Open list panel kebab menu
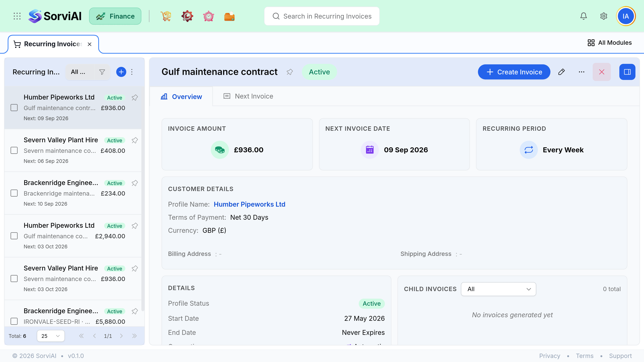The height and width of the screenshot is (362, 644). tap(132, 72)
